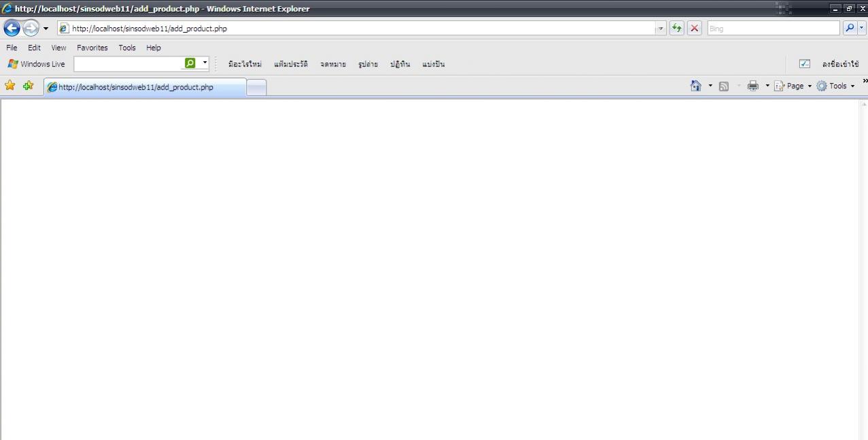Open the Print options dropdown arrow
Image resolution: width=868 pixels, height=440 pixels.
point(767,86)
